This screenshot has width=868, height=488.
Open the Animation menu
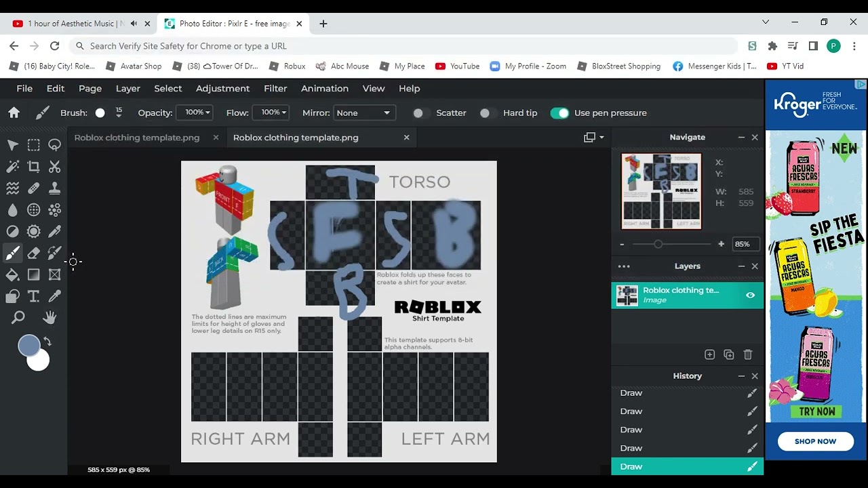click(x=325, y=89)
